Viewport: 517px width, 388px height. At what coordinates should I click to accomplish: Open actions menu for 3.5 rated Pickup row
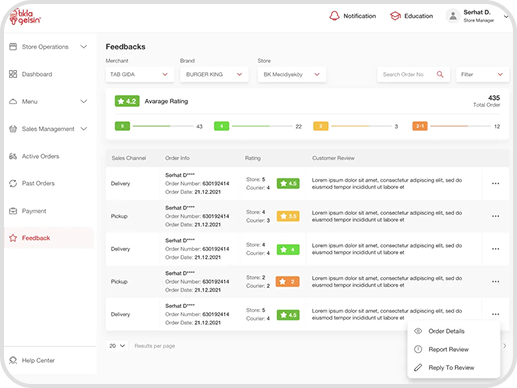pyautogui.click(x=495, y=216)
